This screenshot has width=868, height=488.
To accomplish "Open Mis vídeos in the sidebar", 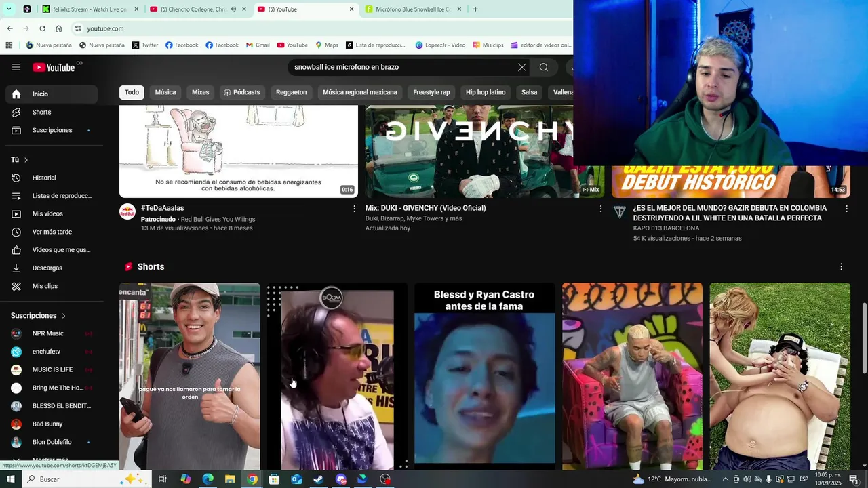I will pos(52,214).
